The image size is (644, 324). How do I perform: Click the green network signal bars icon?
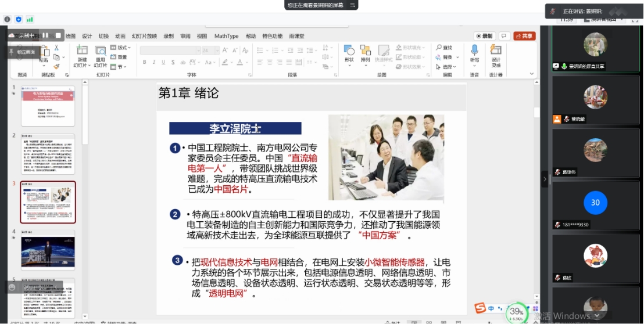click(x=30, y=19)
